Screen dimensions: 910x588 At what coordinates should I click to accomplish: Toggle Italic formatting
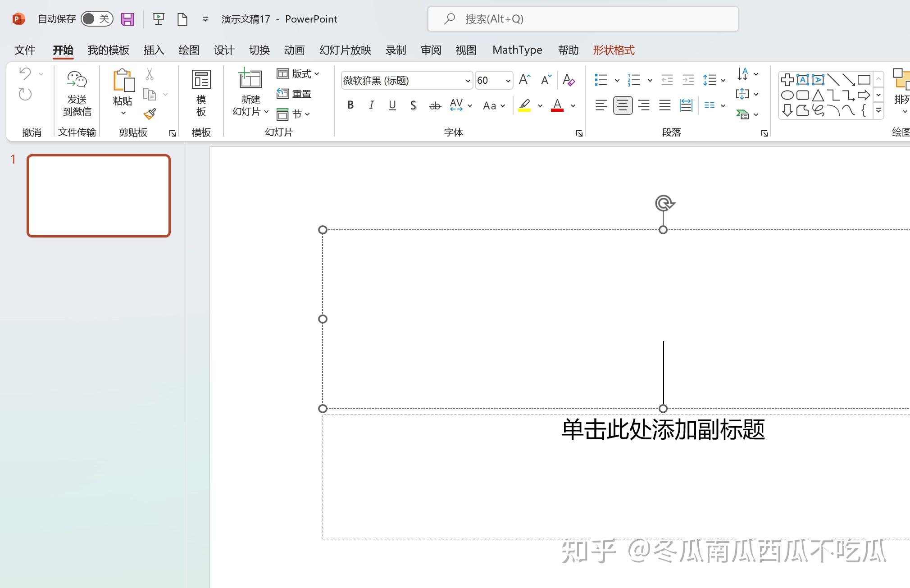pos(371,105)
